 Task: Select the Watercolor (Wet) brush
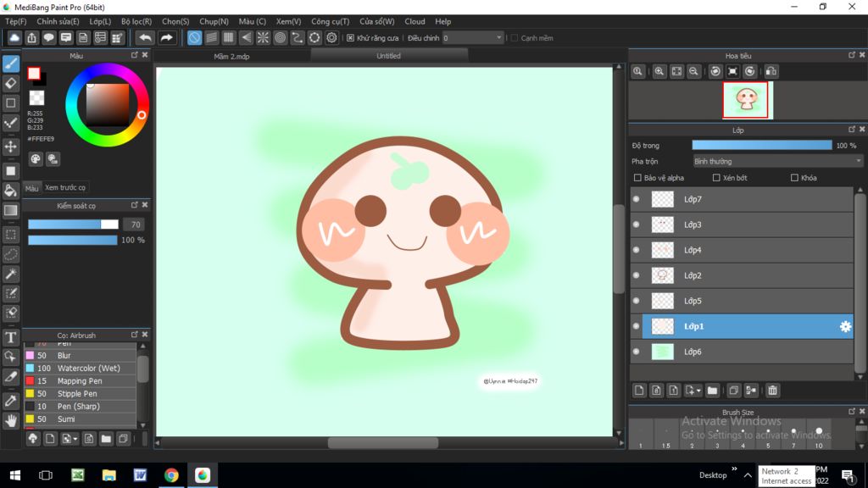coord(87,369)
